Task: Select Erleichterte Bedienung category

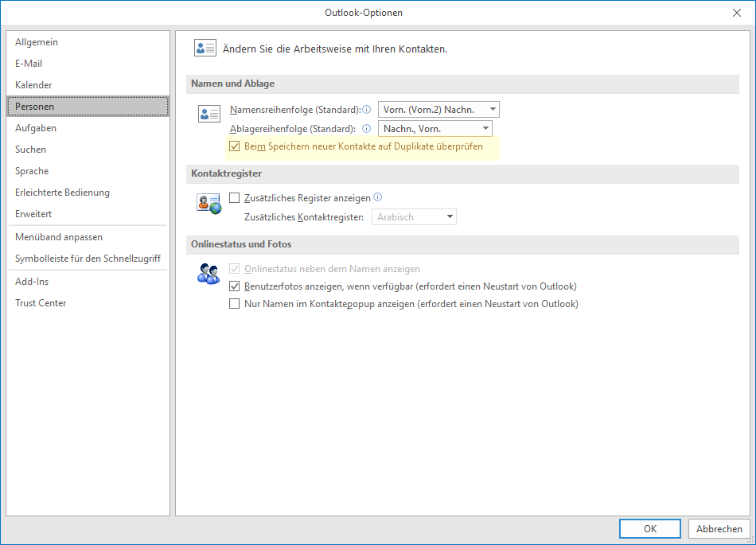Action: click(x=88, y=193)
